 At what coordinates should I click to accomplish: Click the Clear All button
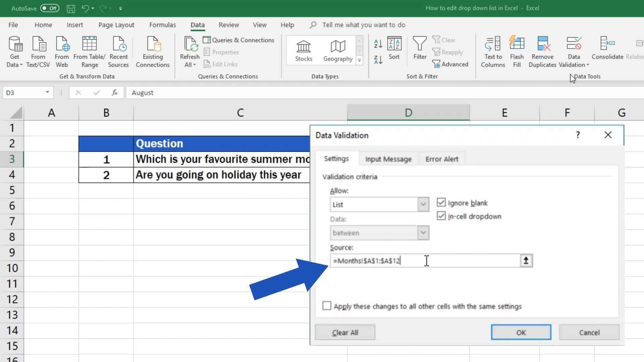[x=345, y=333]
